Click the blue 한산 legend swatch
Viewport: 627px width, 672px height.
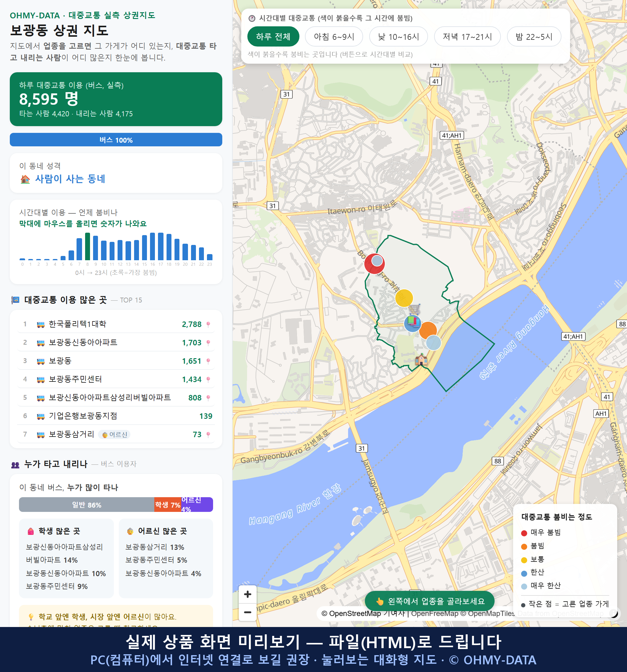click(x=524, y=573)
